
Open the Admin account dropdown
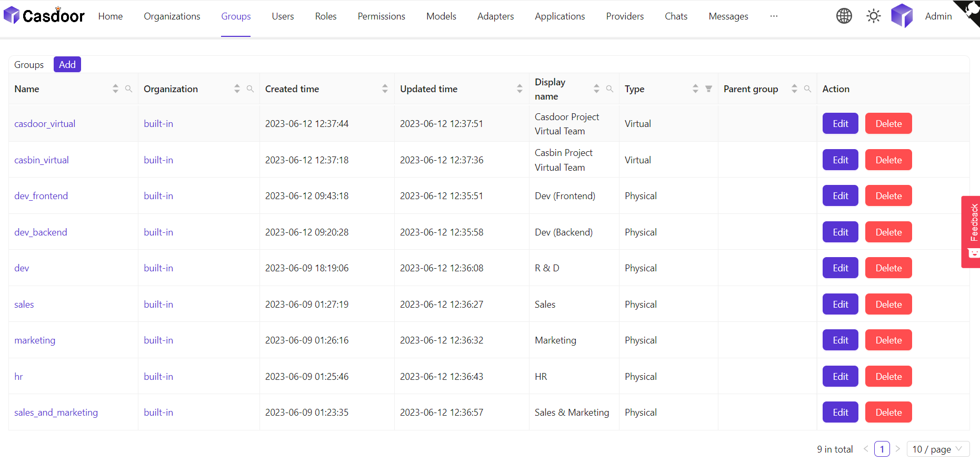tap(938, 16)
